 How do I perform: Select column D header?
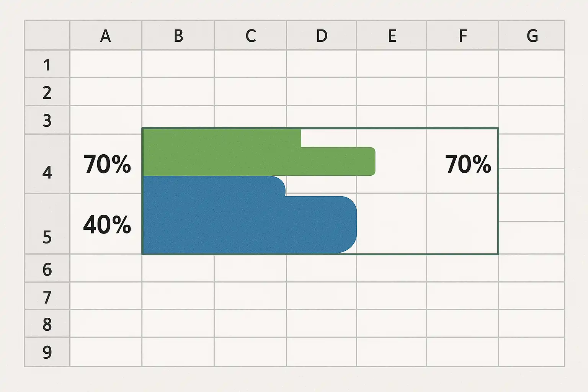tap(322, 36)
